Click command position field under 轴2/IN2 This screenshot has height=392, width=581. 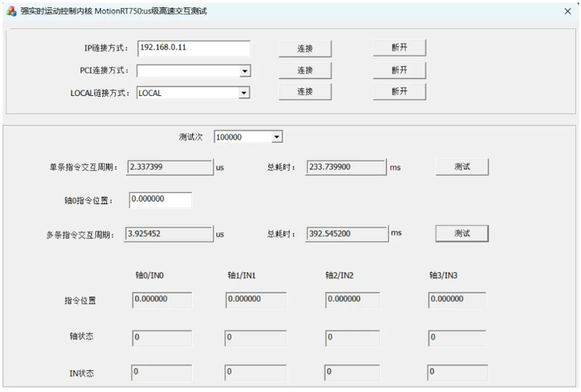pos(353,300)
